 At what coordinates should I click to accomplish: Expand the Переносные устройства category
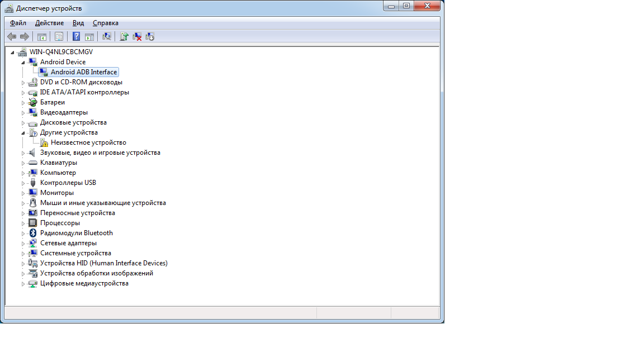[23, 213]
